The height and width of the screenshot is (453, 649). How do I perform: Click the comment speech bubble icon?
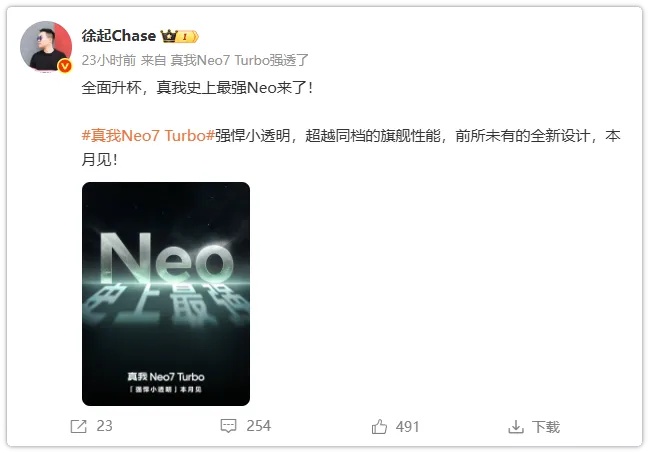(228, 426)
